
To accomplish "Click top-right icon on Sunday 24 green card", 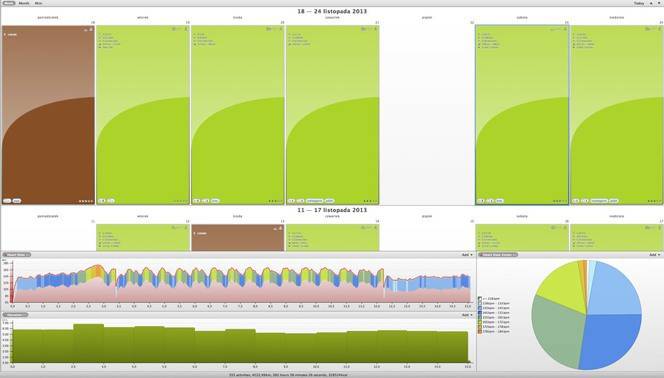I will (x=659, y=29).
